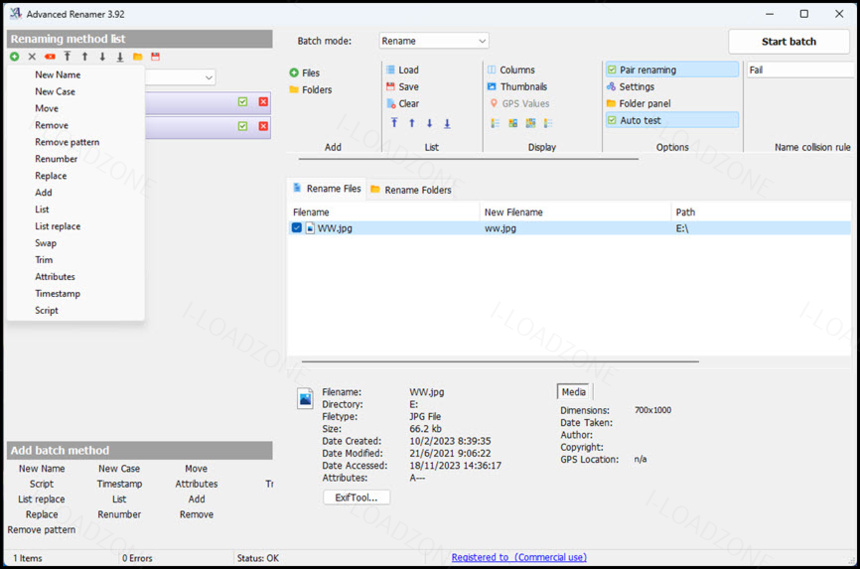Image resolution: width=860 pixels, height=569 pixels.
Task: Choose Replace from the method menu
Action: pyautogui.click(x=51, y=176)
